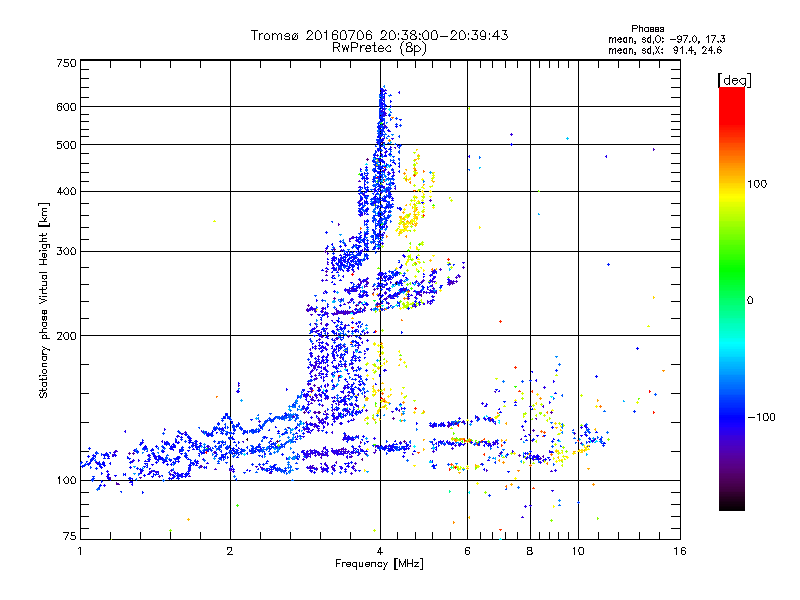Viewport: 800px width, 600px height.
Task: Click the "Stationary phase Virtual Height [km]" axis title
Action: click(44, 301)
